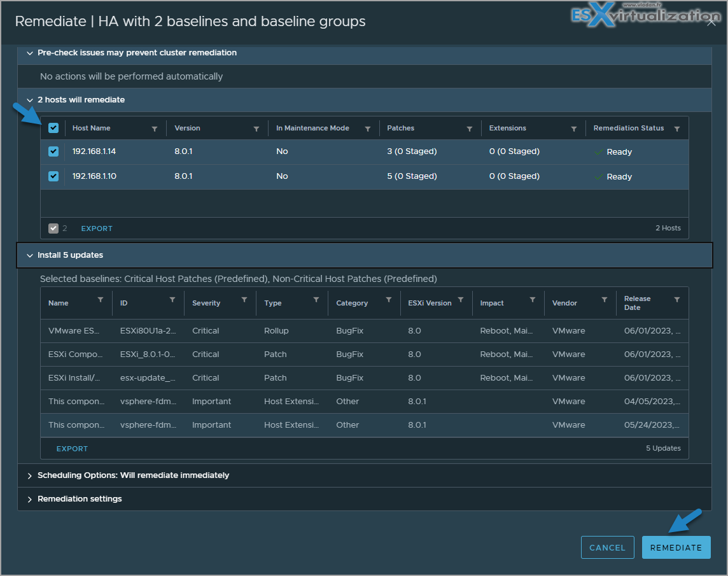Collapse the 2 hosts will remediate section
The width and height of the screenshot is (728, 576).
[x=30, y=100]
